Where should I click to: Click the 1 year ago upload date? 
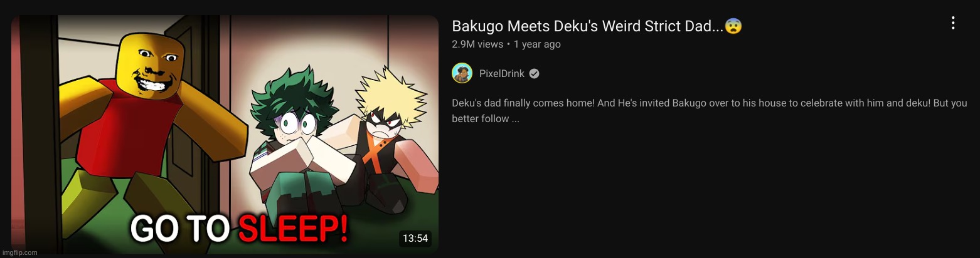[537, 44]
